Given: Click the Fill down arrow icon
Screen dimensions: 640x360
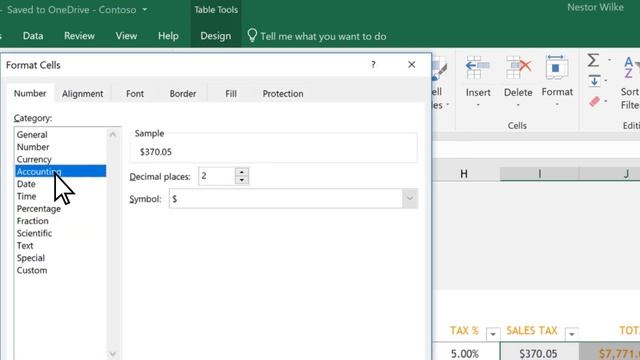Looking at the screenshot, I should [x=594, y=80].
